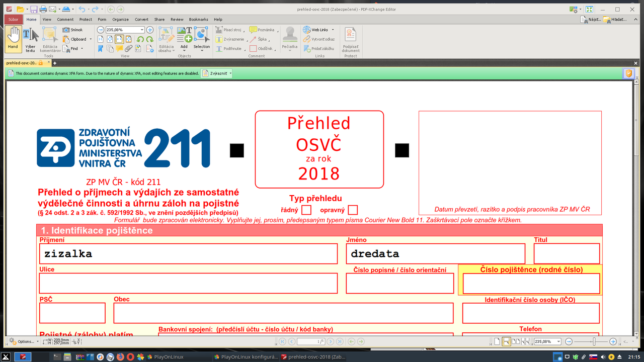Open the Súbor file menu
This screenshot has width=644, height=362.
13,19
